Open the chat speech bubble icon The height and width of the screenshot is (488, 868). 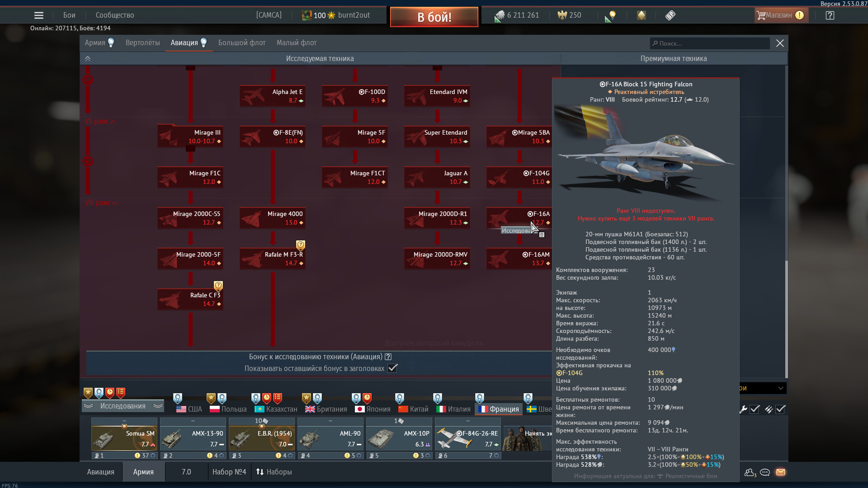(765, 472)
